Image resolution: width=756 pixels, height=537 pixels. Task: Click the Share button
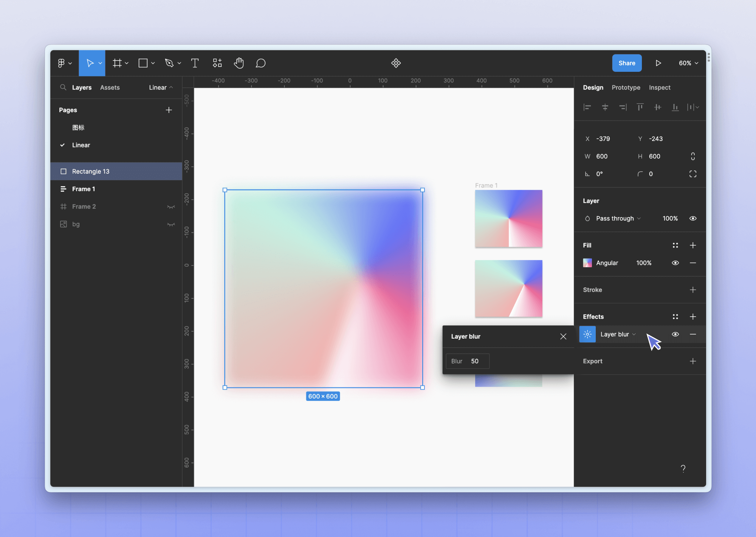[x=626, y=63]
